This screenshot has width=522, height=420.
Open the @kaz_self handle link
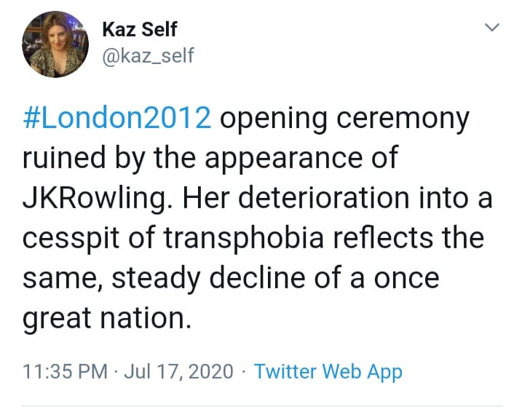pos(148,55)
